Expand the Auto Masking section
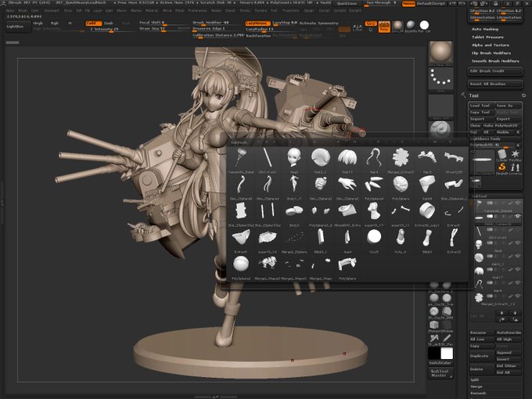Viewport: 532px width, 399px height. click(x=485, y=29)
